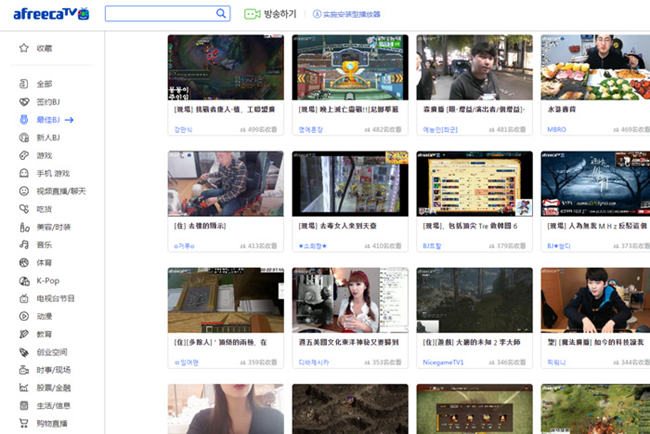Select the 签约BJ heart icon
Viewport: 650px width, 434px height.
point(24,102)
